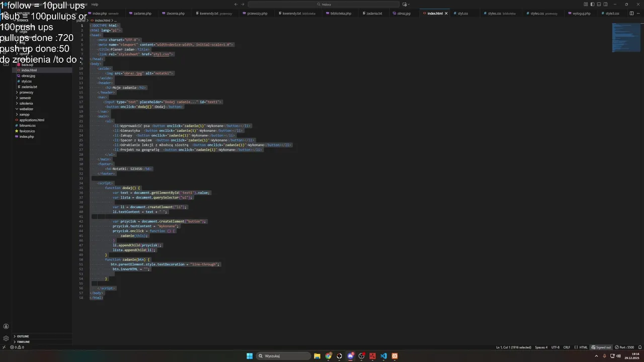Image resolution: width=644 pixels, height=362 pixels.
Task: Click the VS Code taskbar icon
Action: (x=383, y=356)
